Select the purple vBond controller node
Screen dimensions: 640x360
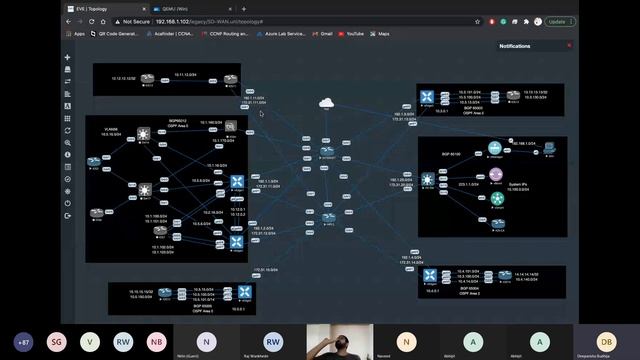496,174
